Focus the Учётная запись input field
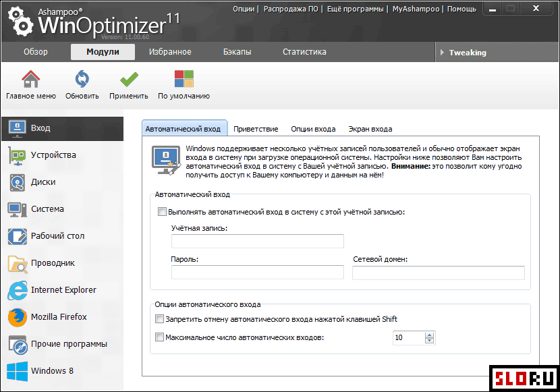 [x=258, y=242]
